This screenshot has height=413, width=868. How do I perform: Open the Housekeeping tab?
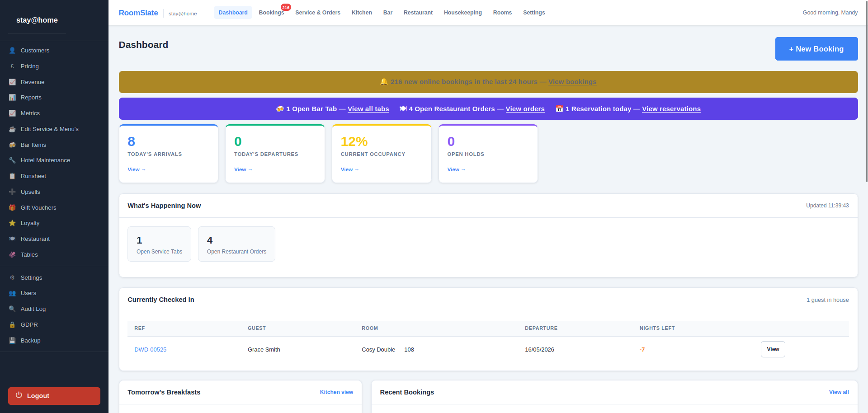pos(463,13)
